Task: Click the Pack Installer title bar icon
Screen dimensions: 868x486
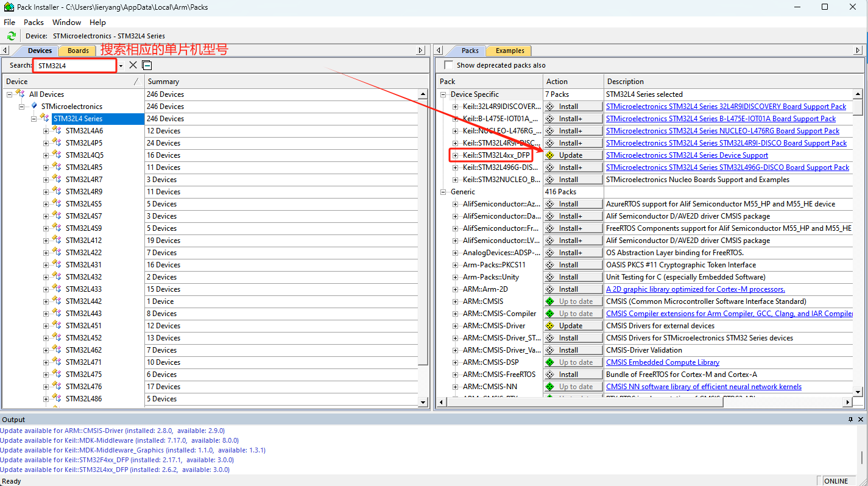Action: [x=9, y=7]
